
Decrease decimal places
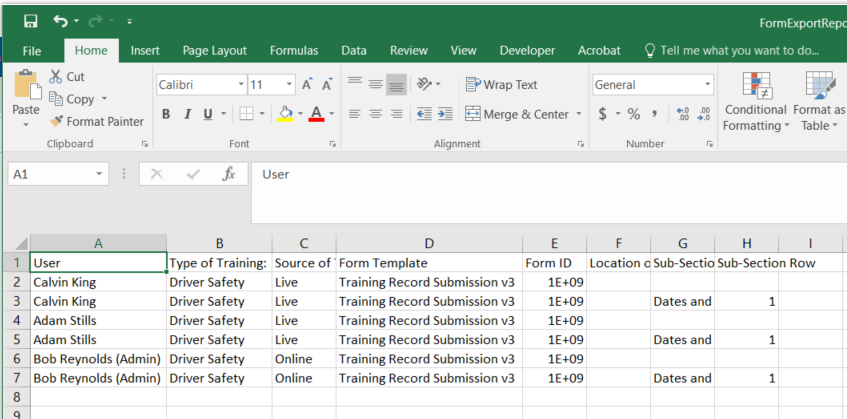pos(703,114)
